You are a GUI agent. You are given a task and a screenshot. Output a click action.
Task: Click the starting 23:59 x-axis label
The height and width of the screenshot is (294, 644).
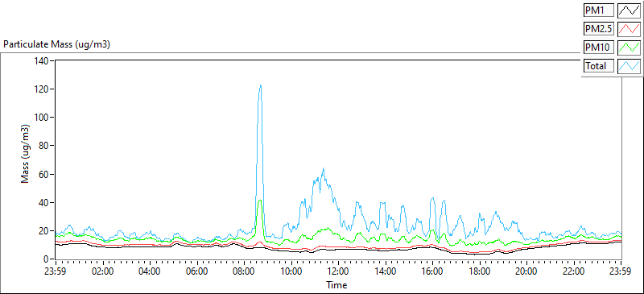(56, 271)
